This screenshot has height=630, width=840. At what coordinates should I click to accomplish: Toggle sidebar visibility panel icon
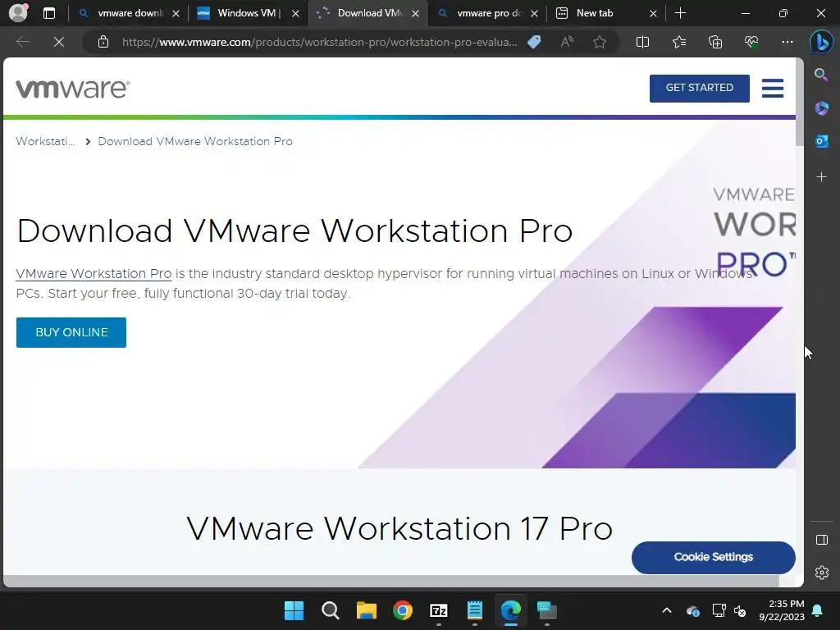point(821,540)
